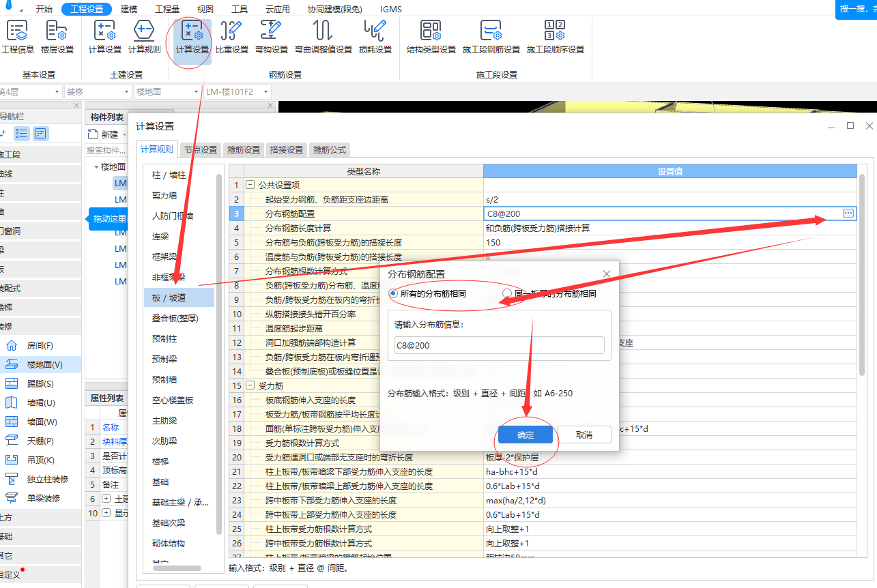Open 结构类型设置 tool

point(431,37)
